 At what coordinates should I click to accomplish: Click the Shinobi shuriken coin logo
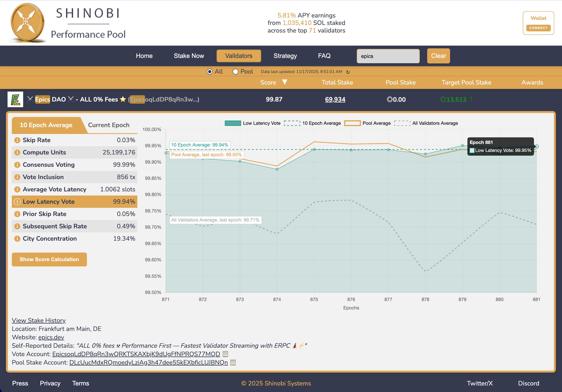[27, 23]
